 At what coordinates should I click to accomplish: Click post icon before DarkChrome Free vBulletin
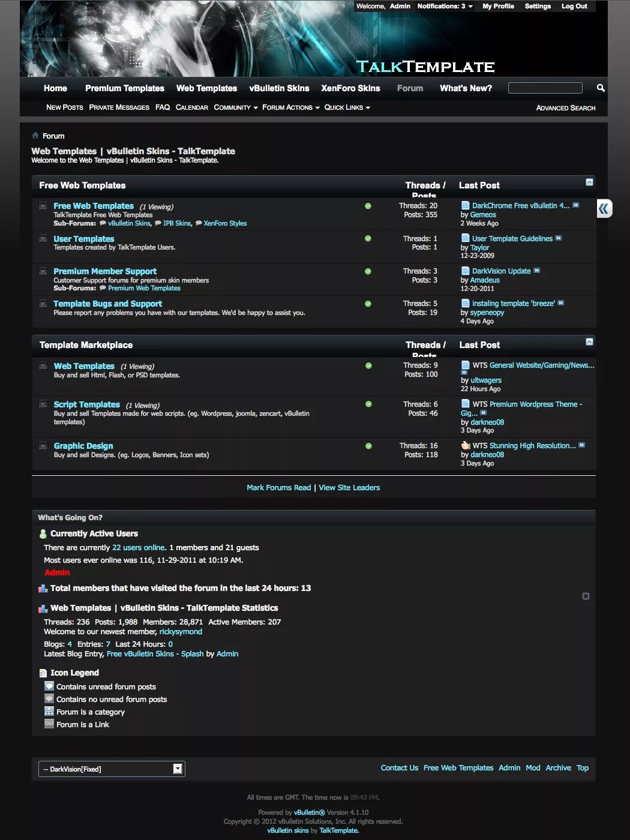tap(465, 205)
